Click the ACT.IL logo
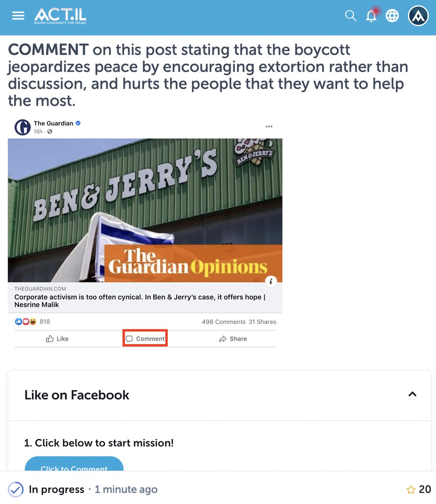Screen dimensions: 436x504 coord(60,16)
